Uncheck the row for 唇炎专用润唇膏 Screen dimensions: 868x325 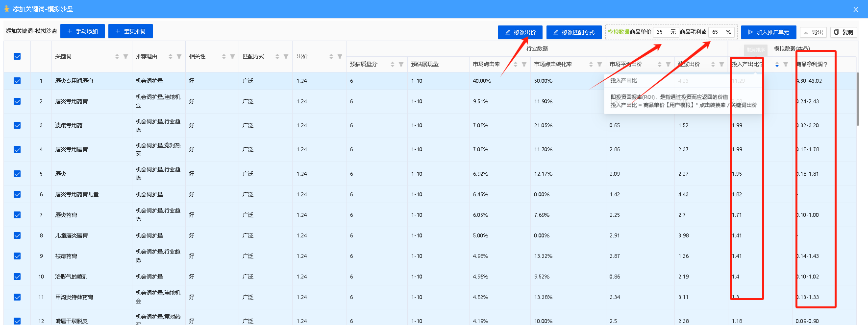[17, 81]
